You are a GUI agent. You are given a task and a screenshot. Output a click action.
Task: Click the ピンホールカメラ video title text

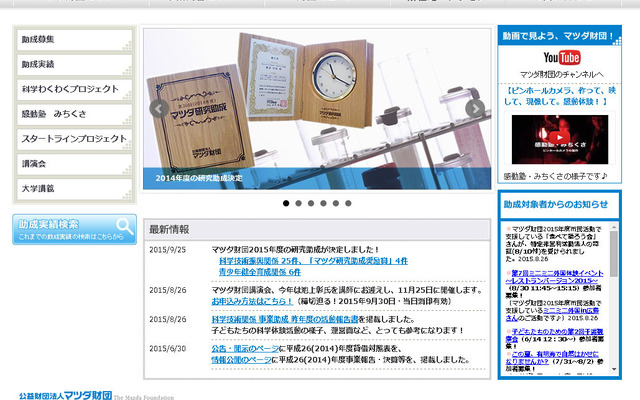(560, 96)
